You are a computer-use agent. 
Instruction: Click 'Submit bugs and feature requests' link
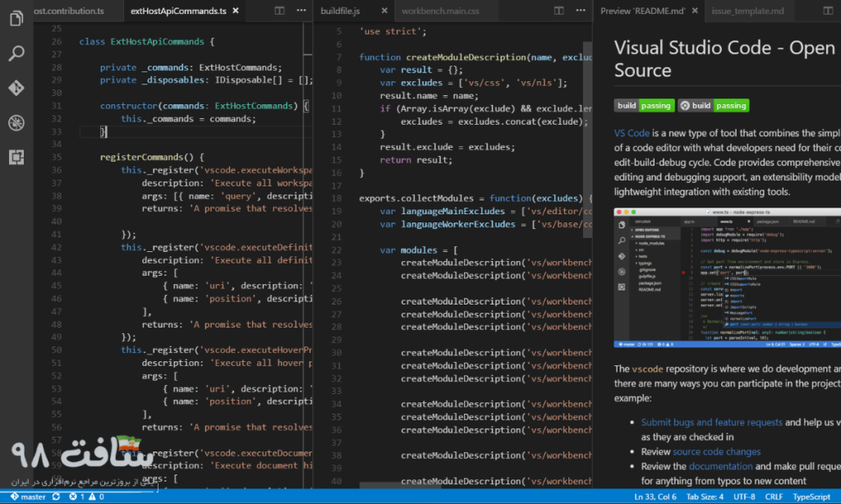point(711,422)
